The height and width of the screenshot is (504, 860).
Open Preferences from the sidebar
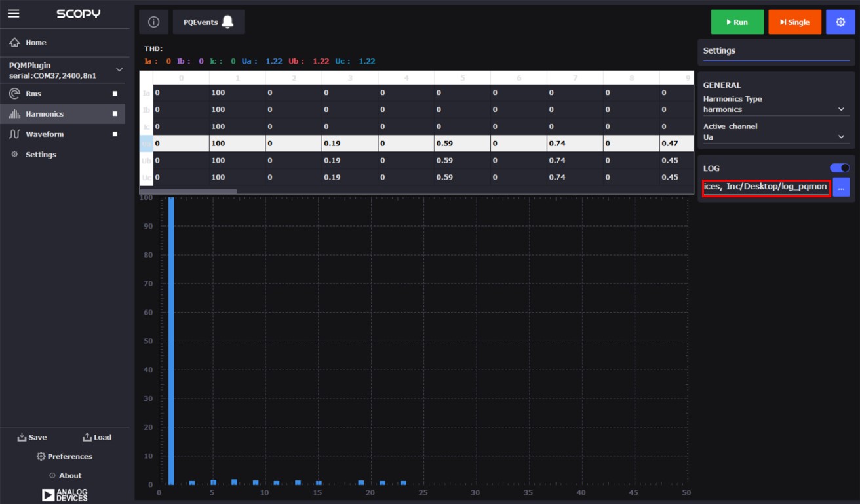tap(65, 456)
